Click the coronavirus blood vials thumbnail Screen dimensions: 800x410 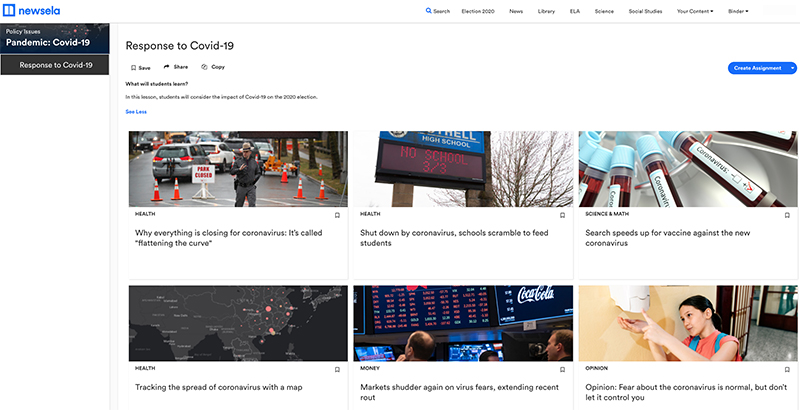pyautogui.click(x=688, y=169)
